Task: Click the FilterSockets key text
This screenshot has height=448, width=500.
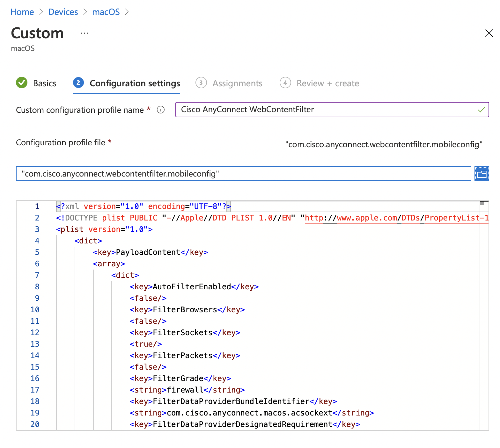Action: point(183,333)
